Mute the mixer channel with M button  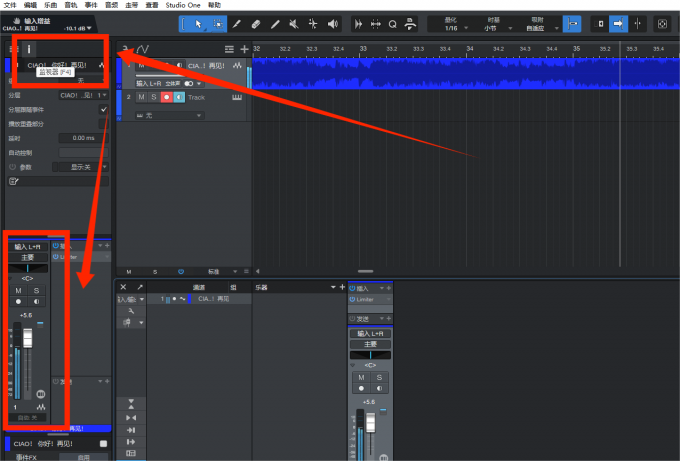[361, 377]
